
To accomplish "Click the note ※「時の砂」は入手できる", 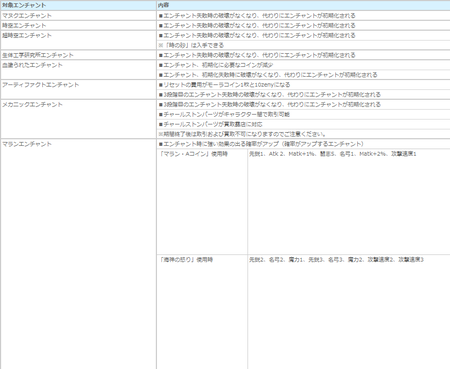I will (191, 45).
